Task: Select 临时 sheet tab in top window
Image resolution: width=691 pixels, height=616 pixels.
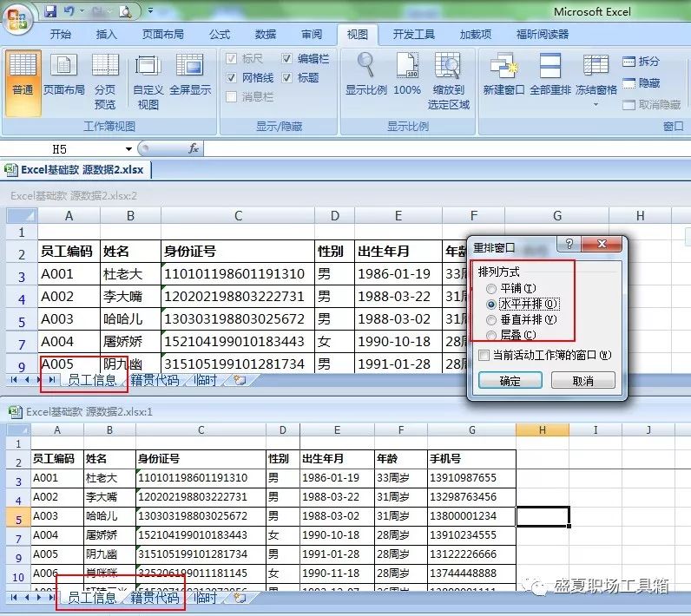Action: [206, 380]
